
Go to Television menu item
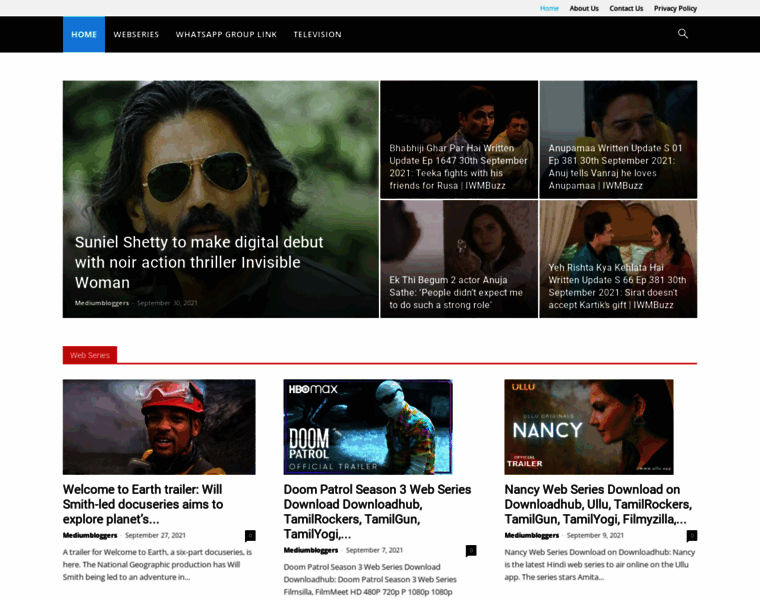(x=317, y=34)
